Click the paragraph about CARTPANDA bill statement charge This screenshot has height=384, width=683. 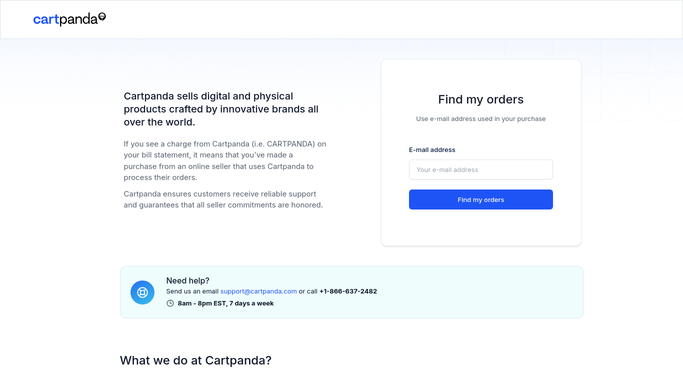click(225, 161)
